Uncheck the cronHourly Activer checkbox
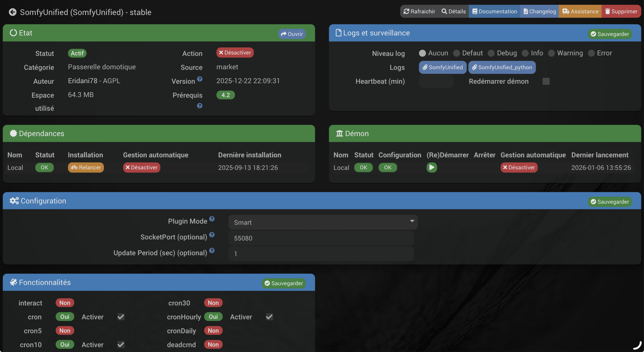644x352 pixels. coord(269,317)
